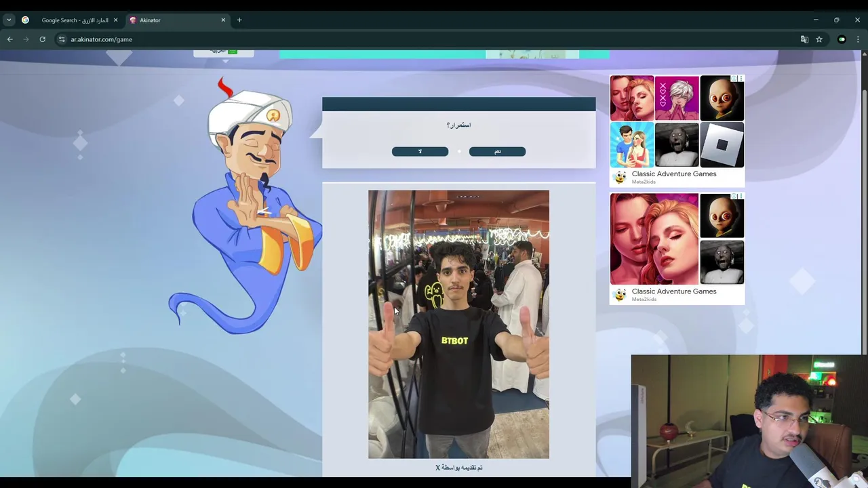Click the bottom ad's Classic Adventure Games title

click(x=674, y=291)
